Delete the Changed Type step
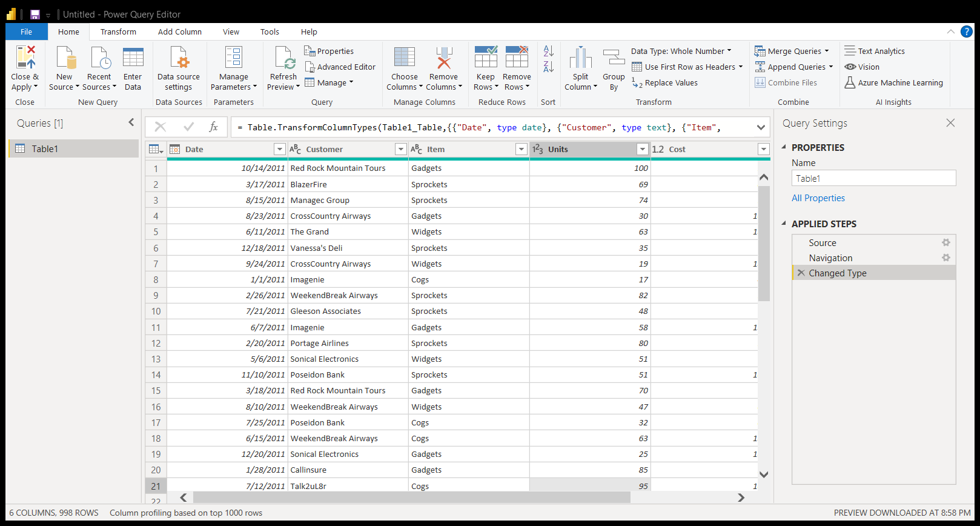Viewport: 980px width, 526px height. coord(801,273)
